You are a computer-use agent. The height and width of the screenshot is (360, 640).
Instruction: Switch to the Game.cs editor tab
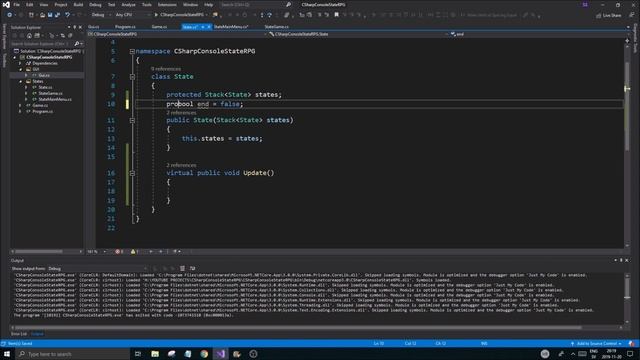pyautogui.click(x=159, y=27)
